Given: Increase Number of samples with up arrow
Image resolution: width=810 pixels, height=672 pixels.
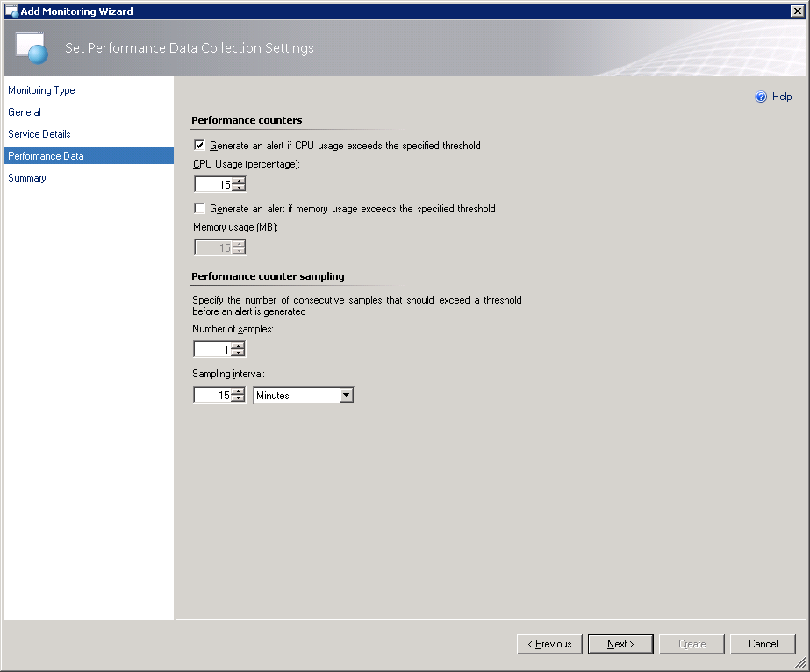Looking at the screenshot, I should coord(238,346).
